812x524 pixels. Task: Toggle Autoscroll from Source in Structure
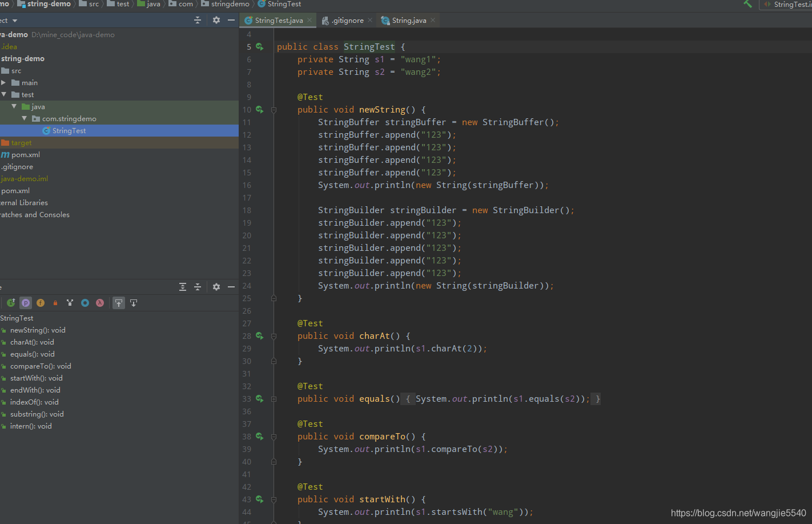134,303
